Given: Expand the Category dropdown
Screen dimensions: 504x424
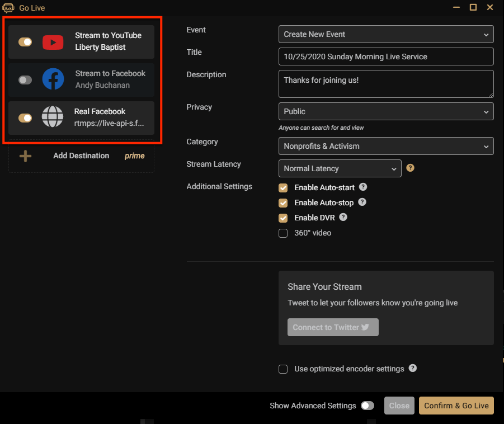Looking at the screenshot, I should coord(386,146).
